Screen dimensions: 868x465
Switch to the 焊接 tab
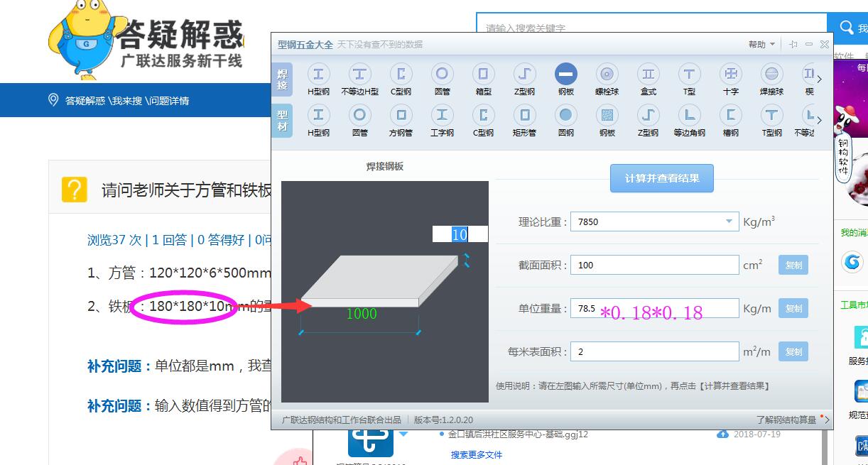pyautogui.click(x=282, y=80)
